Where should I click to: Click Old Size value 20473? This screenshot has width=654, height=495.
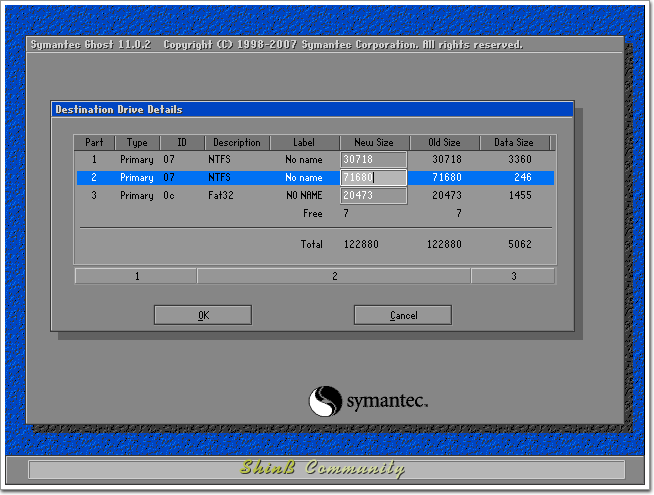[x=447, y=195]
